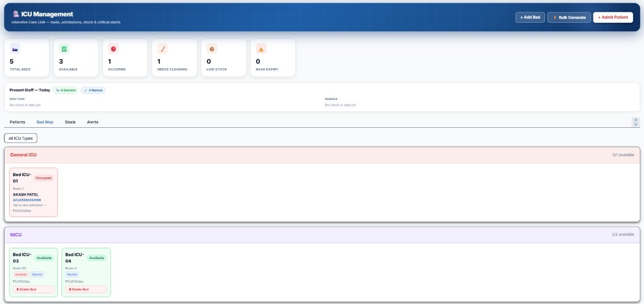Click the Needs Cleaning broom icon
Viewport: 644px width, 304px height.
[163, 49]
